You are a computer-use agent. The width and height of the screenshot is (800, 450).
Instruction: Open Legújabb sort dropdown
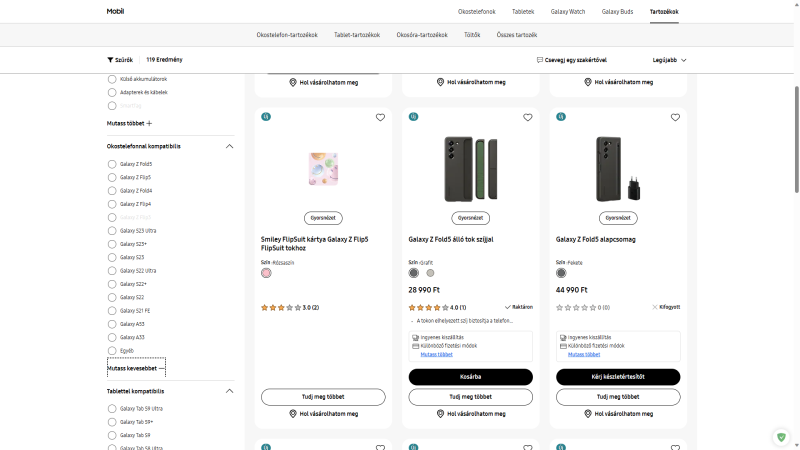coord(669,60)
